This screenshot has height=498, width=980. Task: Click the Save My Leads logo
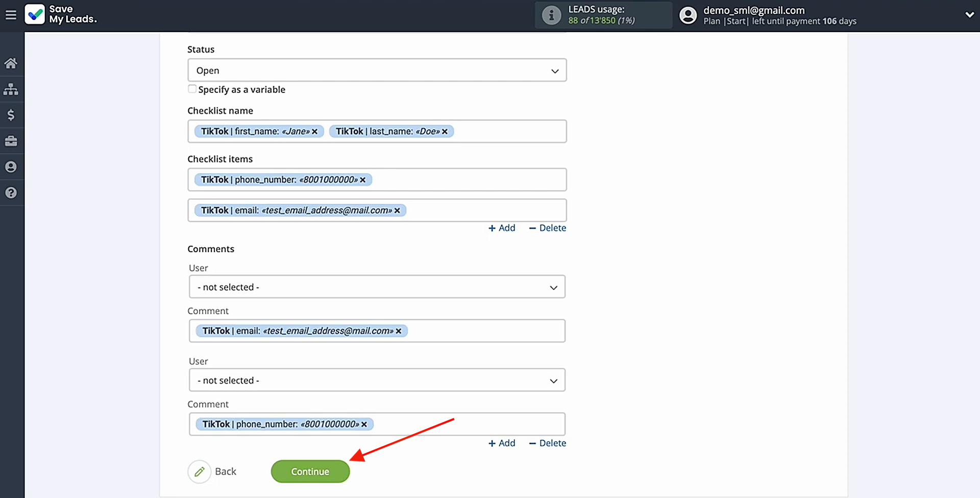click(x=61, y=14)
